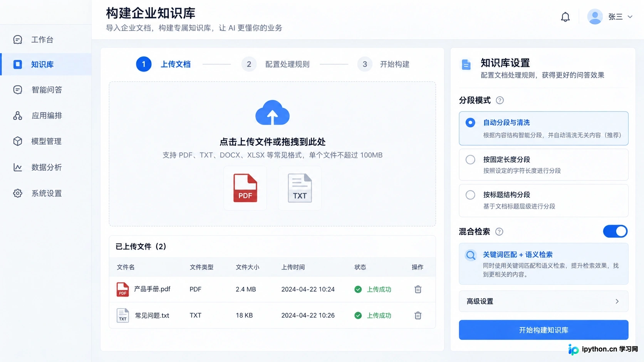
Task: Expand the 高级设置 row
Action: (x=543, y=301)
